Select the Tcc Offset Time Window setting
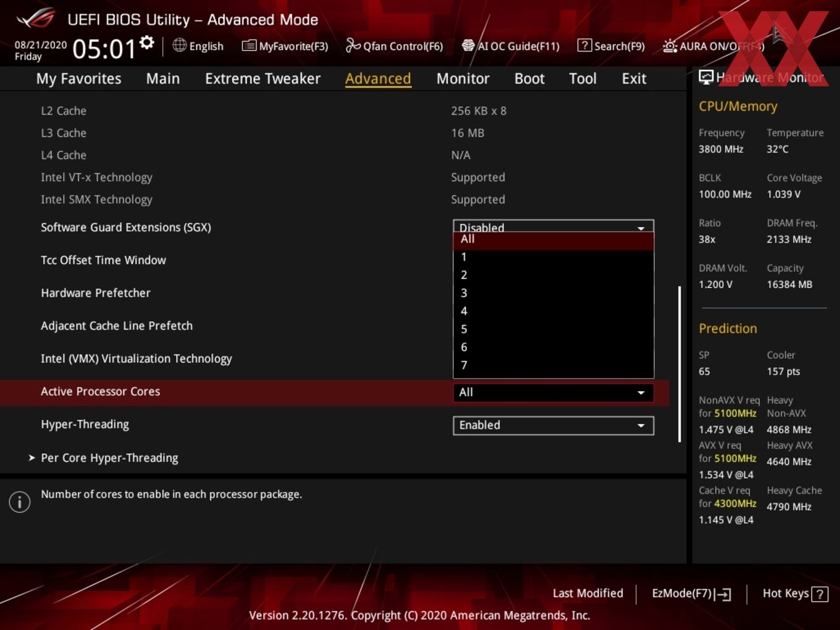Screen dimensions: 840x630 103,260
